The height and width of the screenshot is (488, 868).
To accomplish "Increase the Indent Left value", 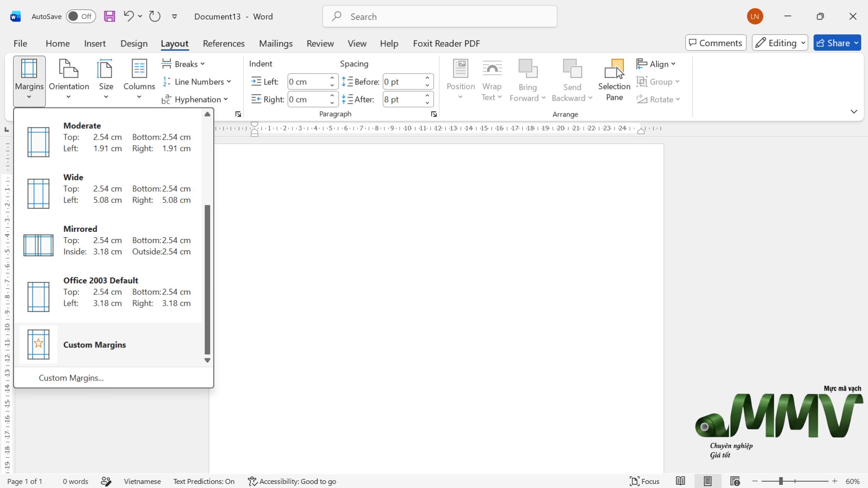I will click(332, 78).
